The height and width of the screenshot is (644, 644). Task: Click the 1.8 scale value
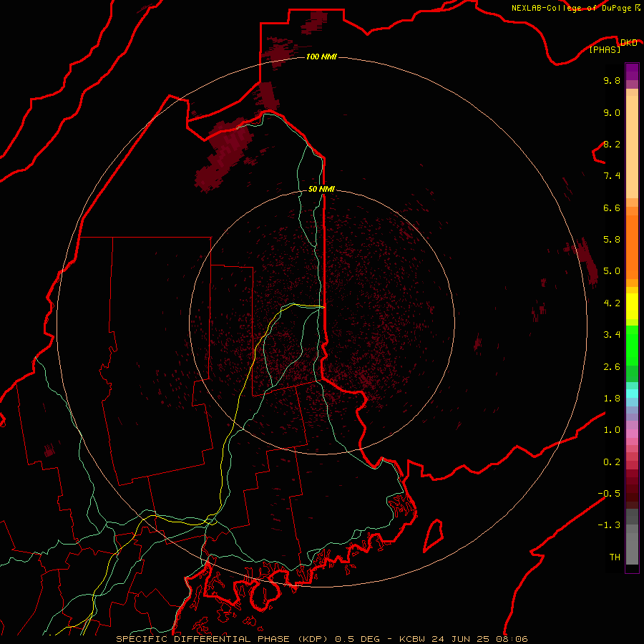click(612, 399)
